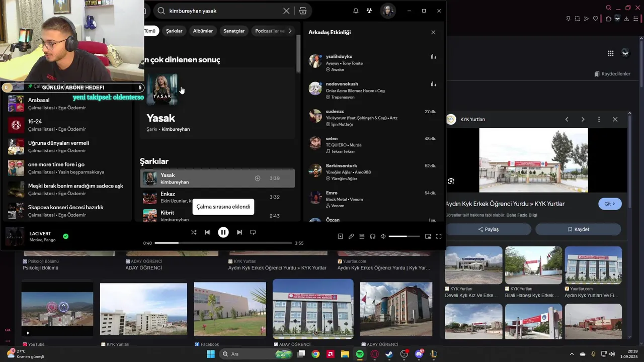Adjust the Spotify volume slider

[404, 236]
